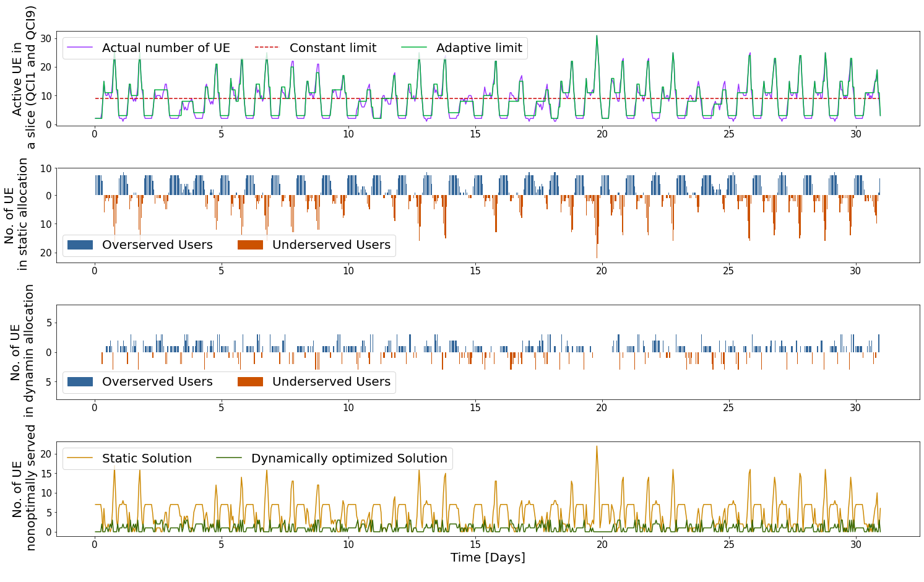Select 'Overserved Users' in the dynamin allocation legend
The width and height of the screenshot is (924, 582).
[157, 382]
